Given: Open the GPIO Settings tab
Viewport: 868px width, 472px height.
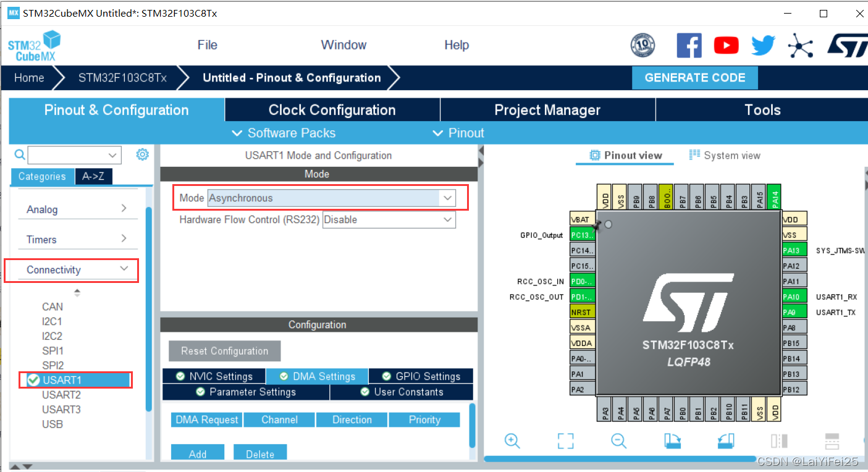Looking at the screenshot, I should point(421,376).
